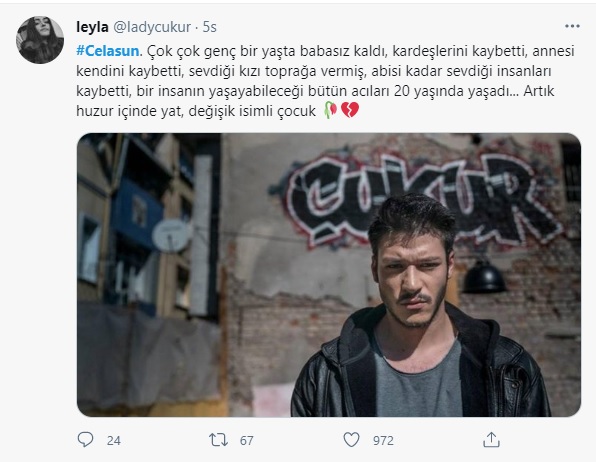Open tweet body text for details
This screenshot has width=596, height=462.
pos(325,81)
